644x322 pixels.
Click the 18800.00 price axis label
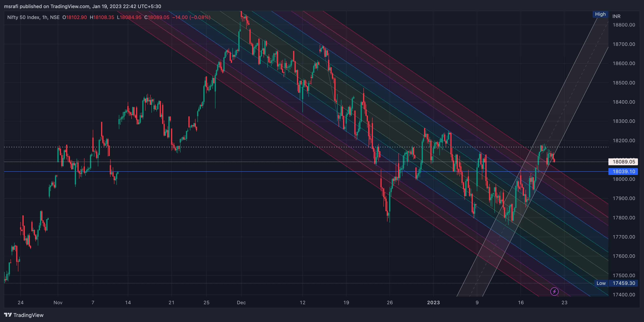[624, 25]
